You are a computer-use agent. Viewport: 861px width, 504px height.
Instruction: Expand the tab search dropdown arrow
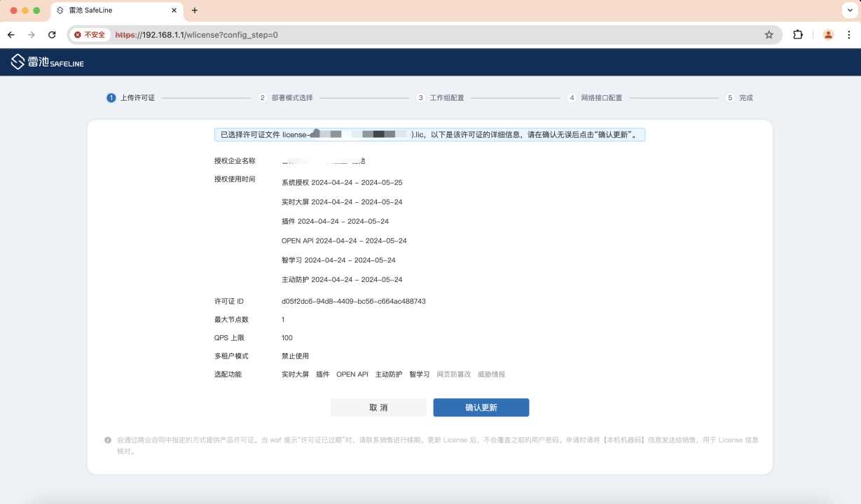coord(849,10)
